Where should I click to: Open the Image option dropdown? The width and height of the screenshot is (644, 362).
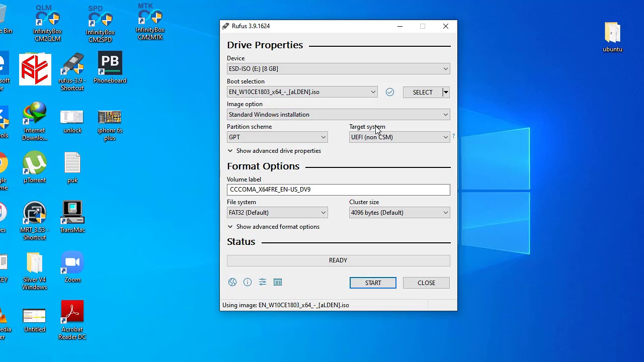point(339,115)
